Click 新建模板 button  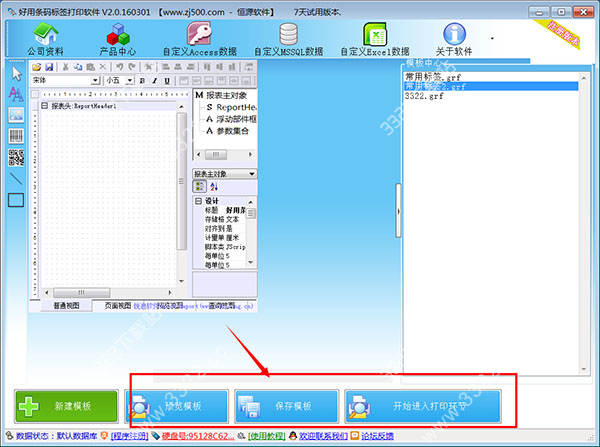coord(67,406)
